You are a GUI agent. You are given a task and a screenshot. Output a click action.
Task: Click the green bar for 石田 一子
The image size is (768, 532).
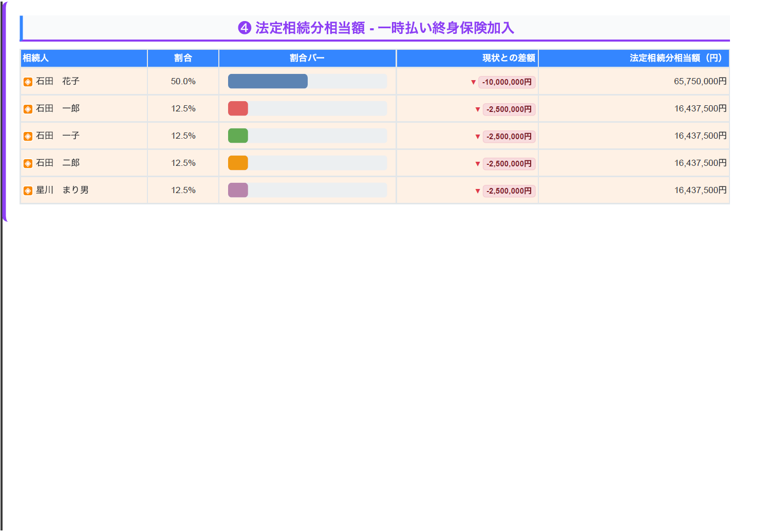238,136
